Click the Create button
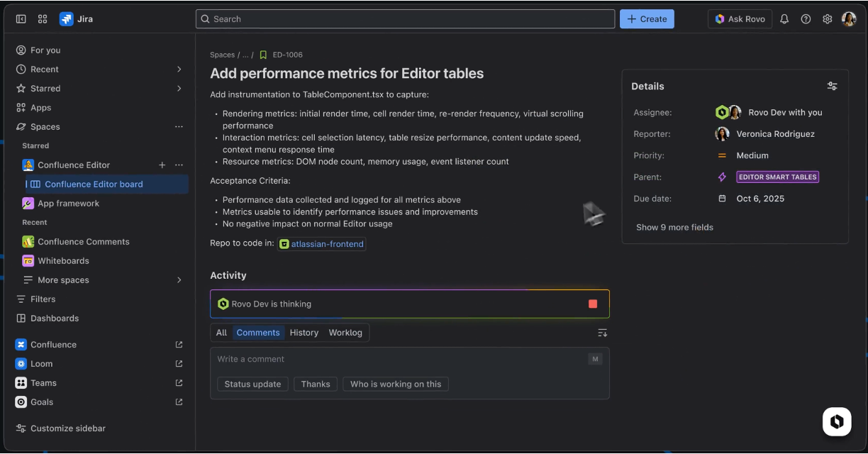Viewport: 868px width, 454px height. pyautogui.click(x=647, y=19)
